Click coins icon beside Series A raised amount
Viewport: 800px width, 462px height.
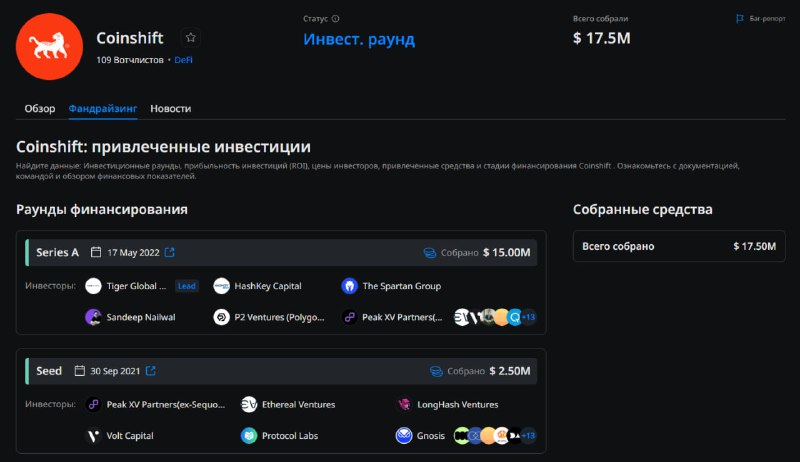pyautogui.click(x=430, y=252)
